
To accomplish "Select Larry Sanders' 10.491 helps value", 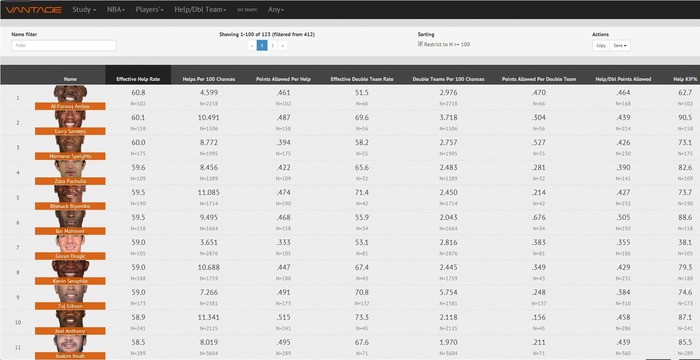I will pyautogui.click(x=208, y=118).
